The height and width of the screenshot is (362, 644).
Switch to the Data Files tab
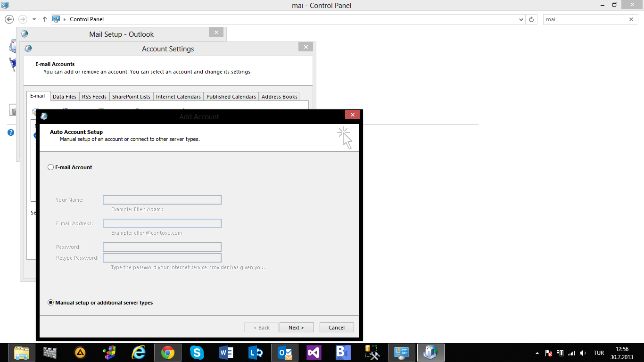tap(65, 97)
